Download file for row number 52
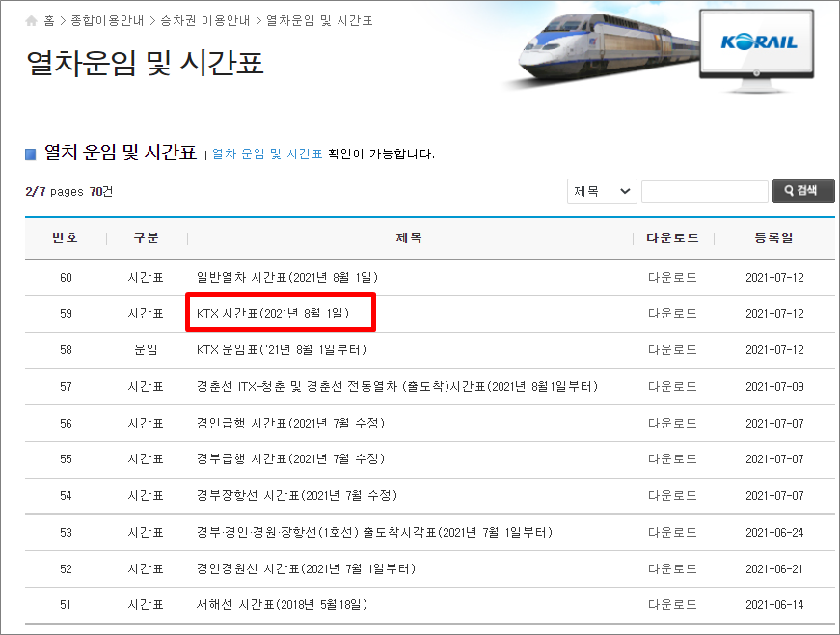The width and height of the screenshot is (840, 635). 673,568
